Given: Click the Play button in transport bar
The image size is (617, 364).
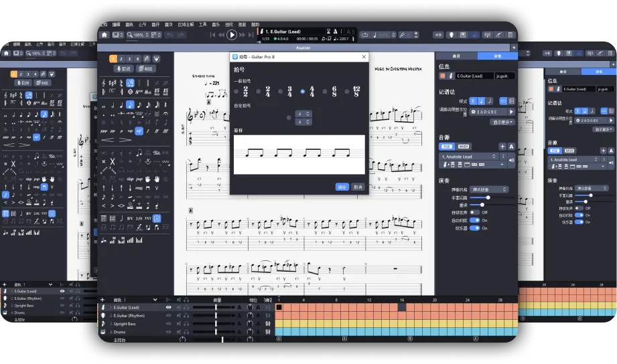Looking at the screenshot, I should click(232, 35).
